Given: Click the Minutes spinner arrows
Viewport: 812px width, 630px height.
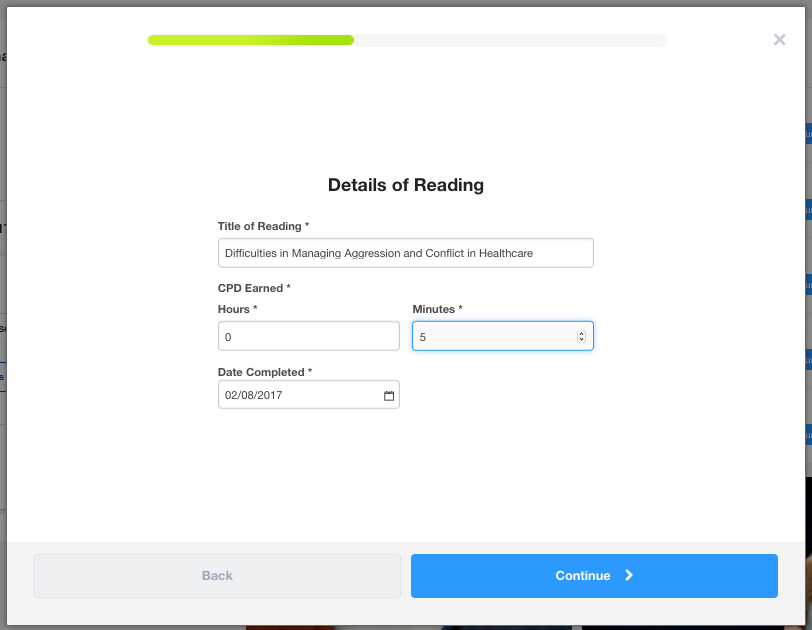Looking at the screenshot, I should pos(581,336).
